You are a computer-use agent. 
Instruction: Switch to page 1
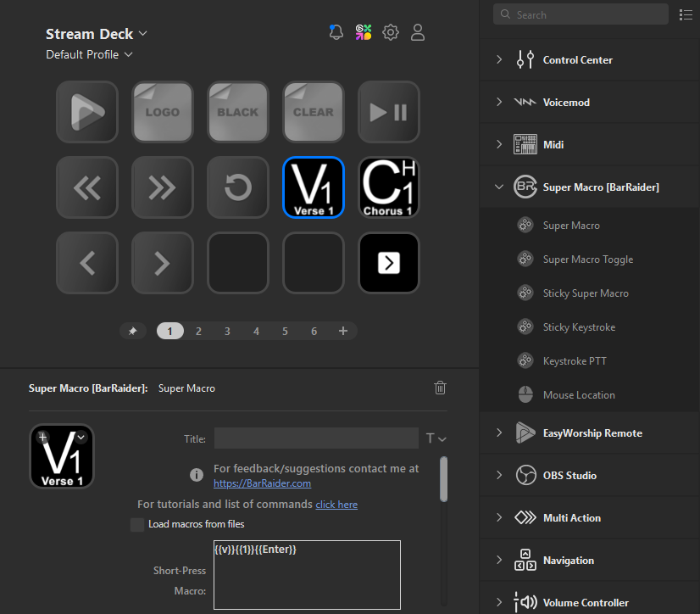coord(170,331)
